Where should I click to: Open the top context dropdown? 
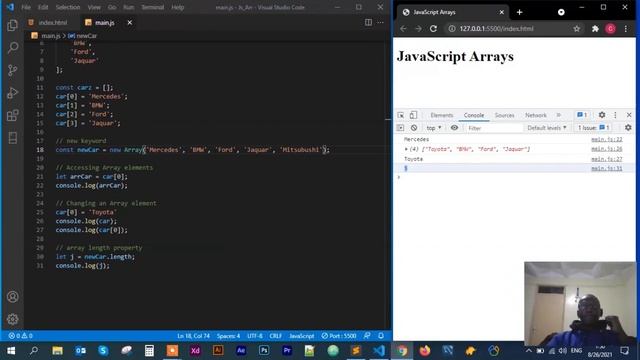tap(433, 128)
